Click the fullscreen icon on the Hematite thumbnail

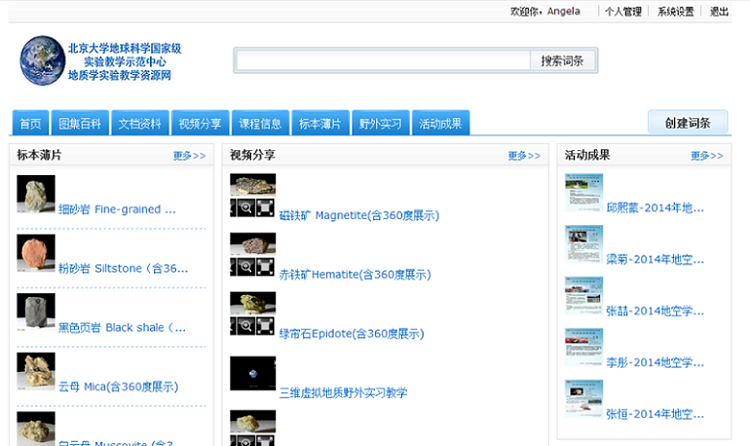click(x=265, y=267)
